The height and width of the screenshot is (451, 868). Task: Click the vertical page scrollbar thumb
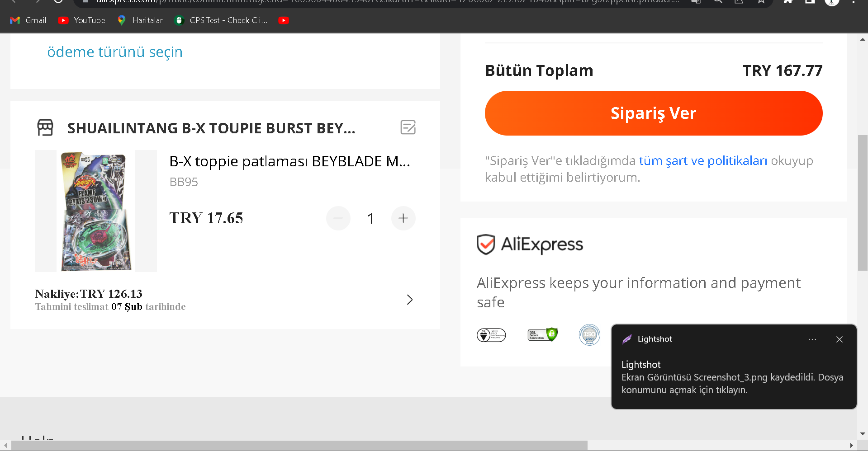(863, 203)
